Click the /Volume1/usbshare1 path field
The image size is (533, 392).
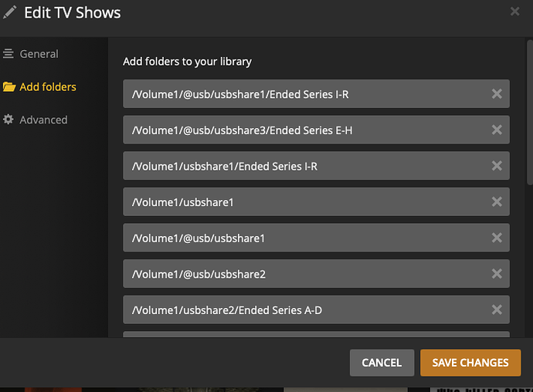(301, 202)
